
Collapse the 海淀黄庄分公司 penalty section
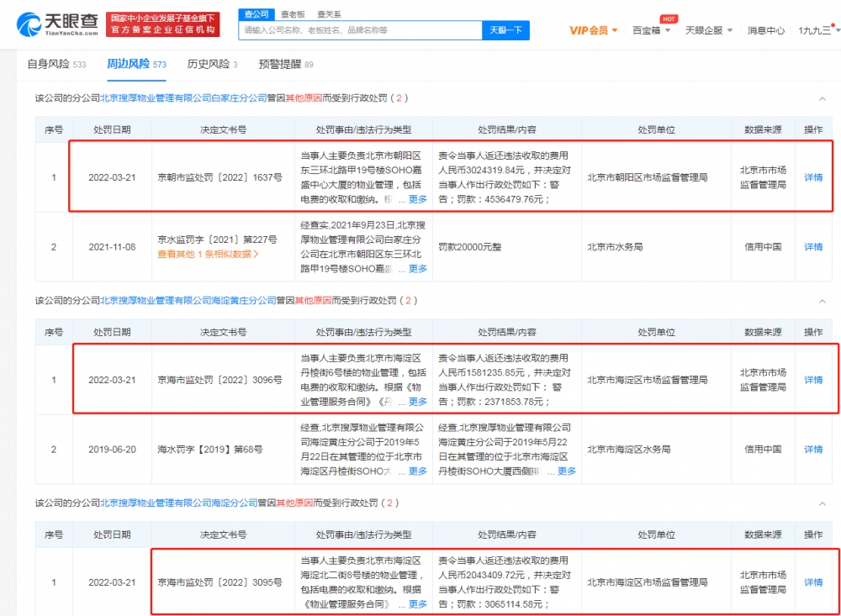(x=822, y=302)
